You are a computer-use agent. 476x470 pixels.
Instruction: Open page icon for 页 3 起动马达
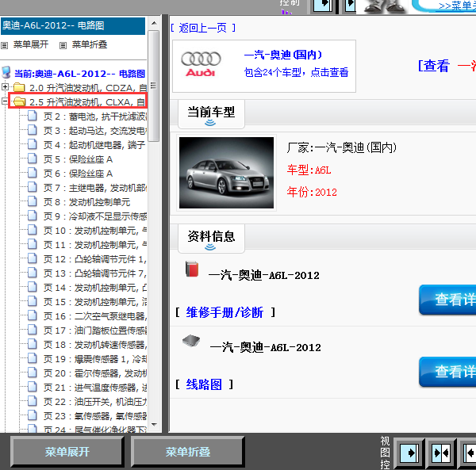coord(33,130)
